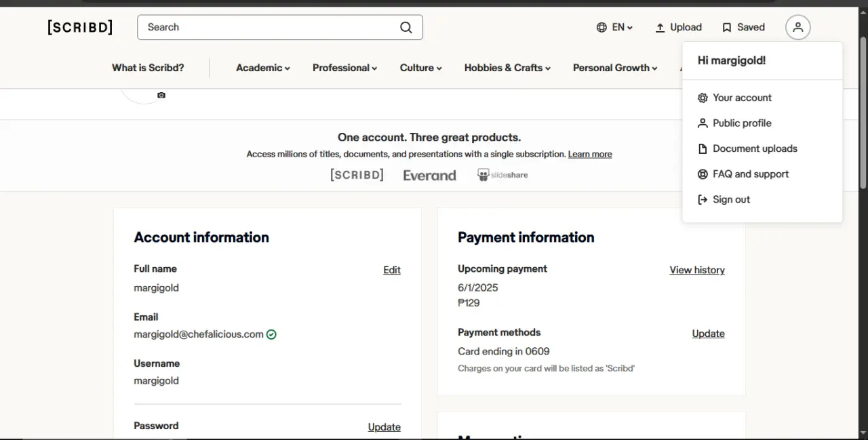Click the Learn more link
Screen dimensions: 868x440
(590, 154)
